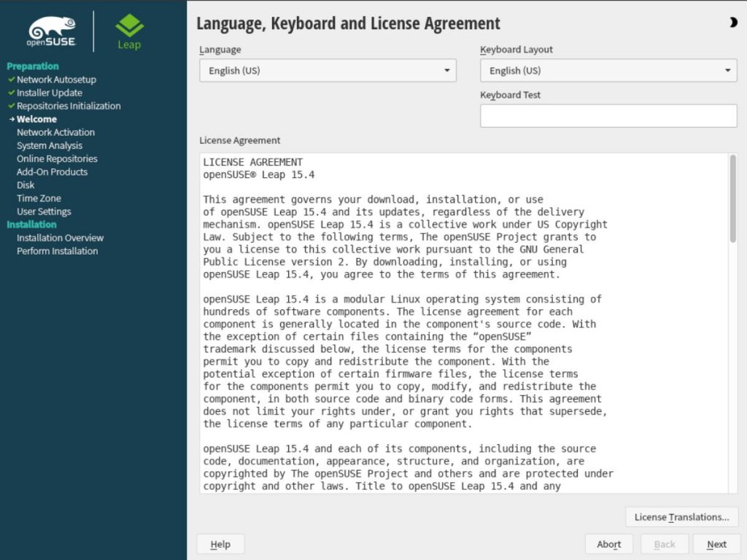Click inside the Keyboard Test field
This screenshot has width=747, height=560.
click(608, 114)
